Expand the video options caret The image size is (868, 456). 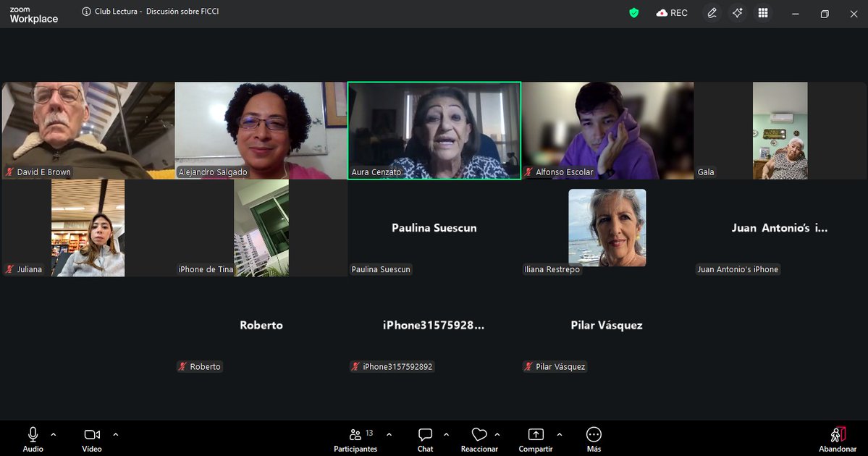click(116, 435)
